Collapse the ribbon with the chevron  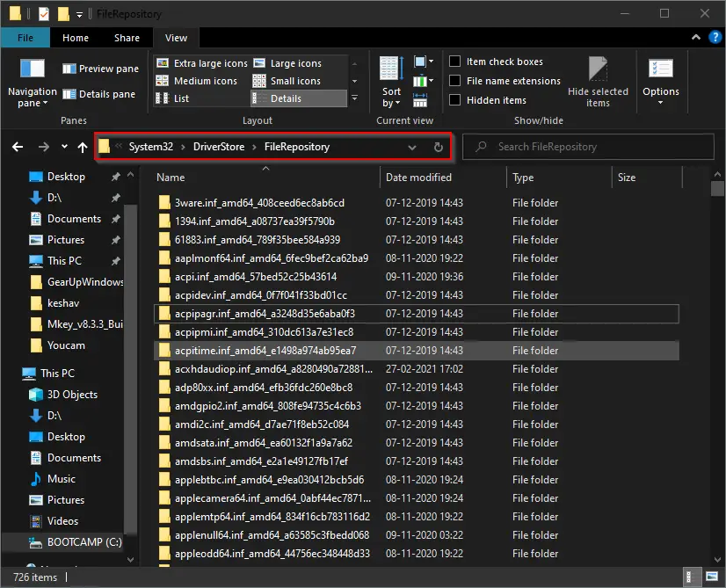[x=696, y=37]
